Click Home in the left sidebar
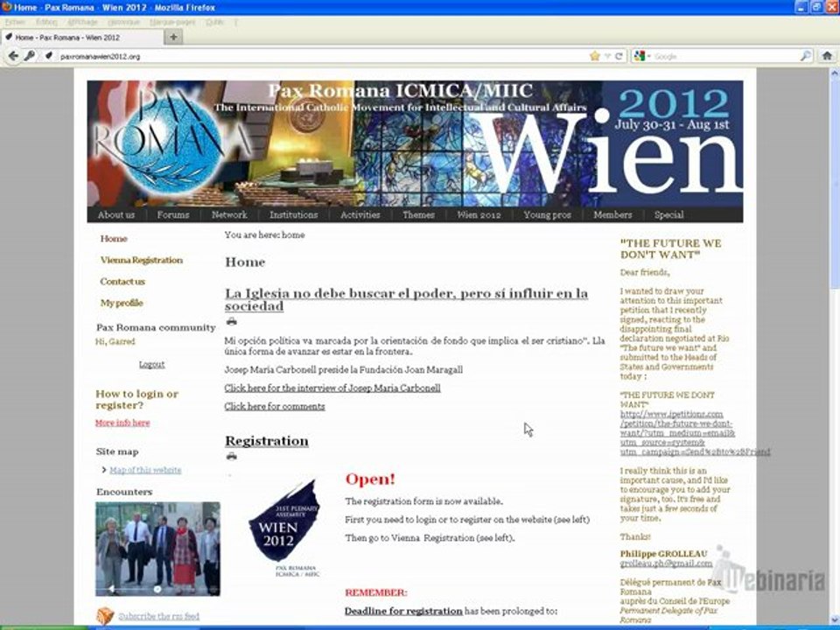 tap(114, 239)
